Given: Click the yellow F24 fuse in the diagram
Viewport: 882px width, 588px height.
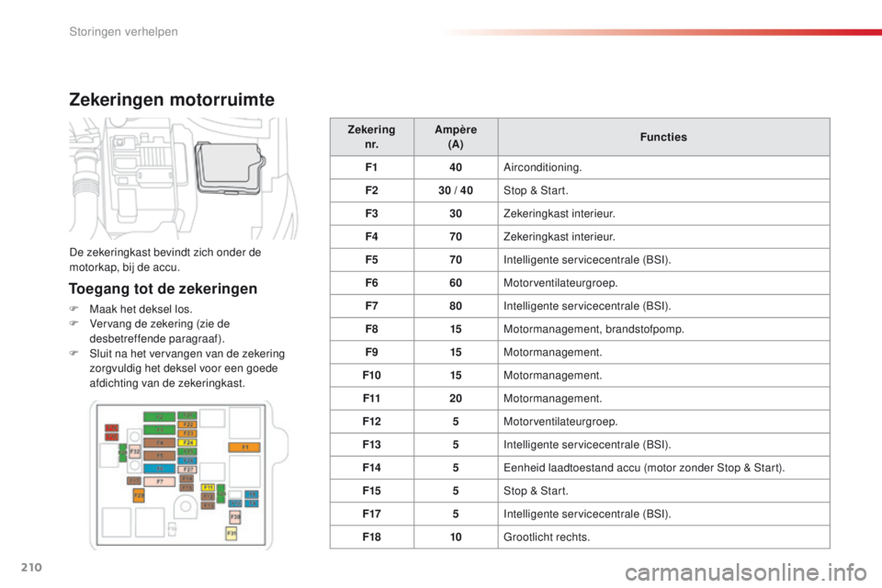Looking at the screenshot, I should pyautogui.click(x=188, y=443).
